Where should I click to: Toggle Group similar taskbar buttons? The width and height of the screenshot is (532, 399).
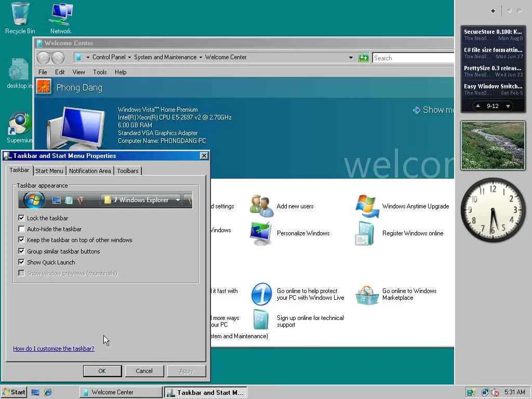pyautogui.click(x=21, y=251)
